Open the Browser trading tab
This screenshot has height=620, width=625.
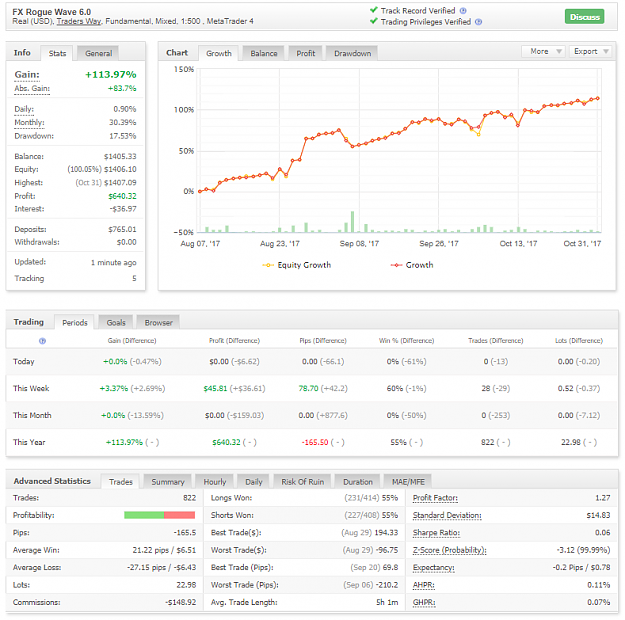pos(159,323)
